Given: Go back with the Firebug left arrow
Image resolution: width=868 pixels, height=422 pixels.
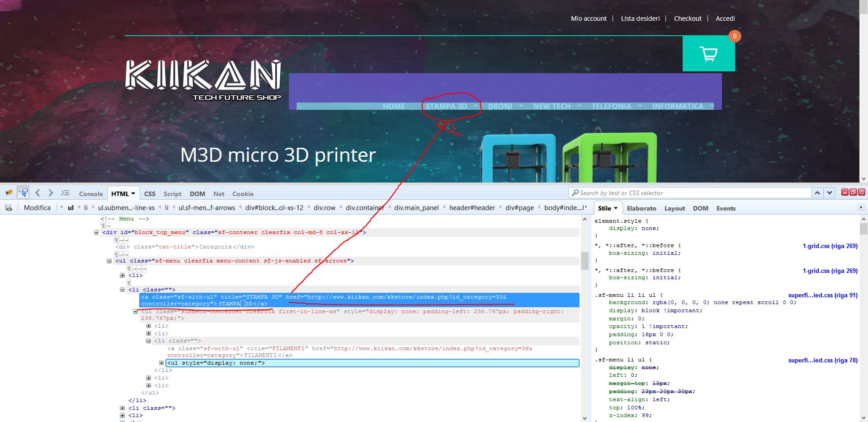Looking at the screenshot, I should pyautogui.click(x=38, y=193).
